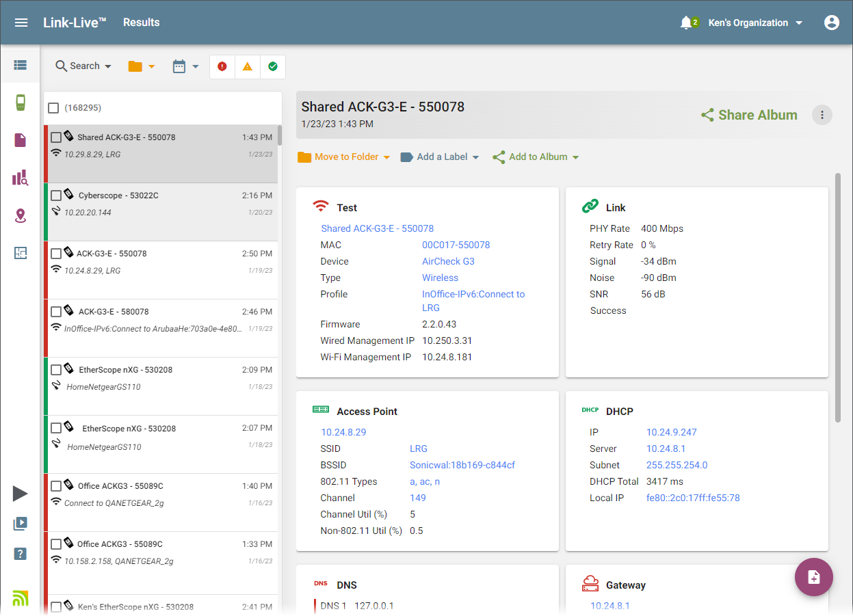Click the MAC link 00C017-550078
The width and height of the screenshot is (853, 616).
point(456,245)
